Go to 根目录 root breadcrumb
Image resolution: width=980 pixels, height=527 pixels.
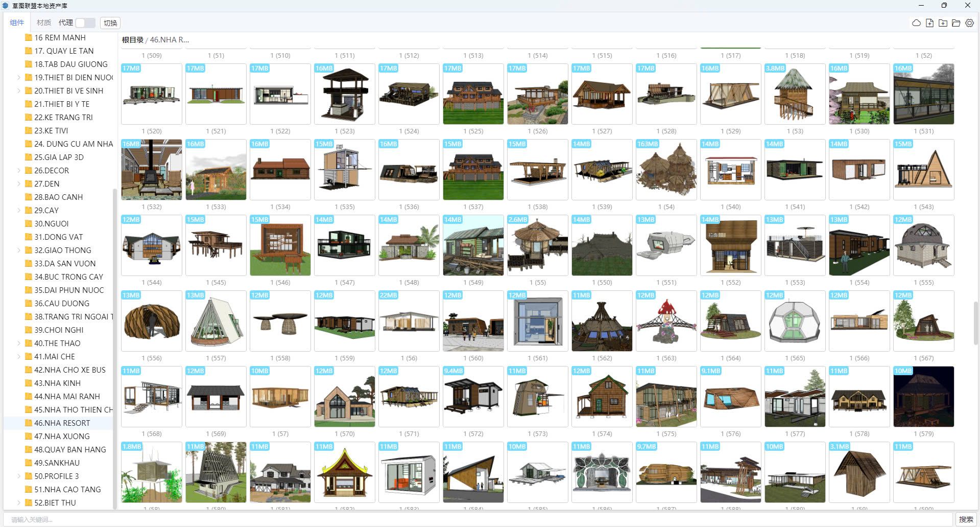tap(132, 40)
